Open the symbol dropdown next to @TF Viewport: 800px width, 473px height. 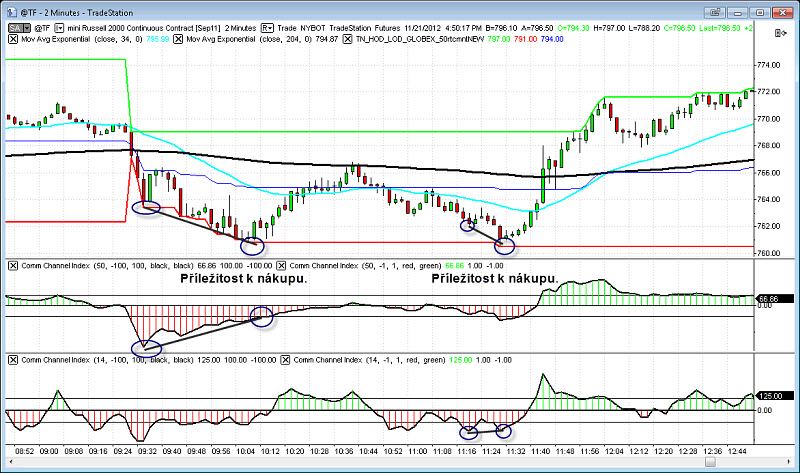click(59, 28)
